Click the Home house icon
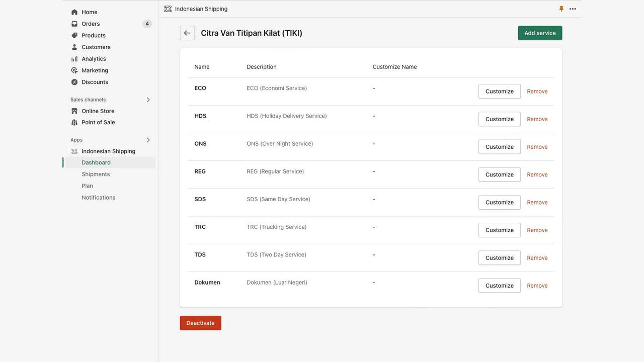Image resolution: width=644 pixels, height=362 pixels. click(74, 12)
